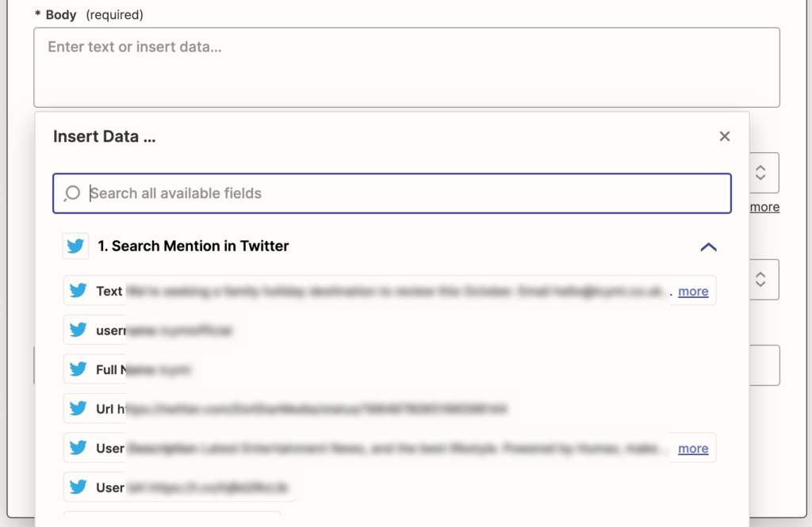Click the Twitter icon on the Full Name field

pos(78,369)
